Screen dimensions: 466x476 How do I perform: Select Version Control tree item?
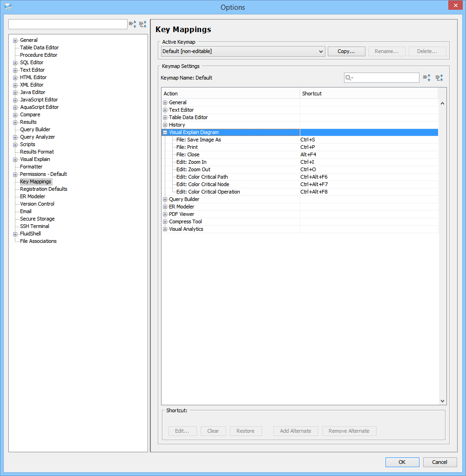point(37,204)
